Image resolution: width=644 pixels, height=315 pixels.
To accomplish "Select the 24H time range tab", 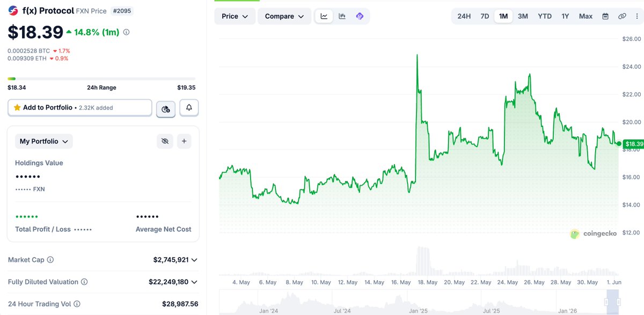I will coord(464,16).
